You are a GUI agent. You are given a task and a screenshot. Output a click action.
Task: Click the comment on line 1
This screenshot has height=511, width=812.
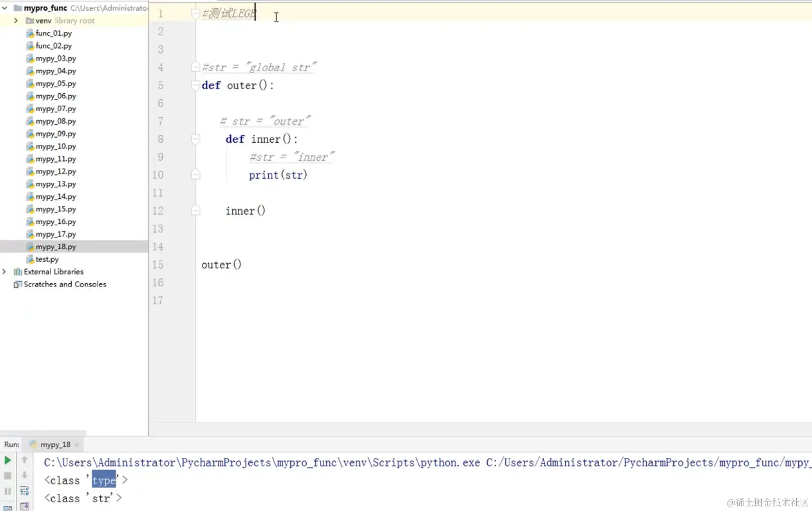228,13
